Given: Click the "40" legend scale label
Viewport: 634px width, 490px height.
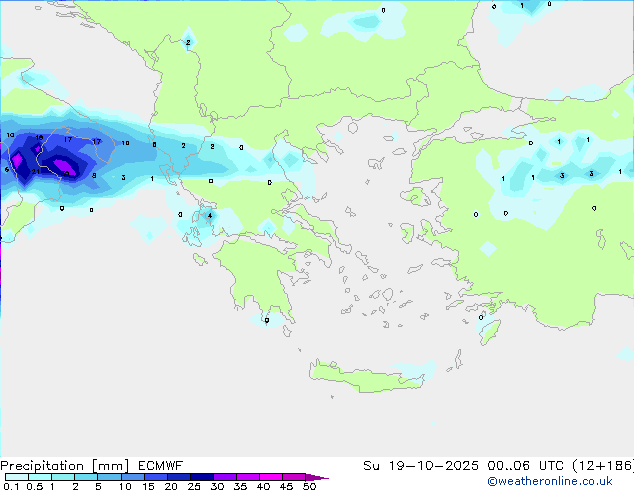Looking at the screenshot, I should tap(263, 486).
